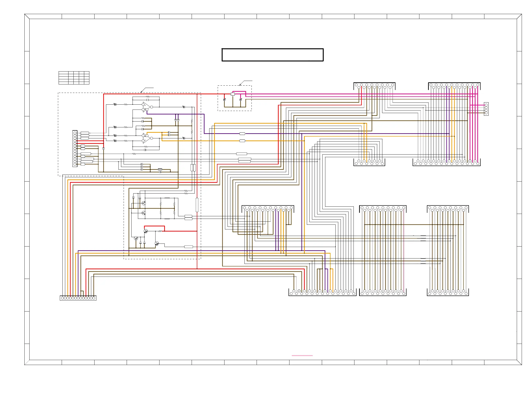Click the tall vertical capsule on the red wire
Image resolution: width=532 pixels, height=395 pixels.
tap(197, 205)
